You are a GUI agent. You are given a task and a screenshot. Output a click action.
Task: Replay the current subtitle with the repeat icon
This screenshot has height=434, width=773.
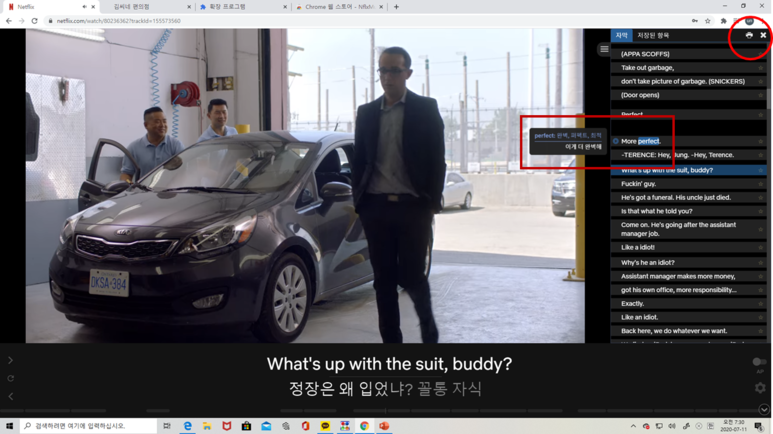(x=10, y=378)
